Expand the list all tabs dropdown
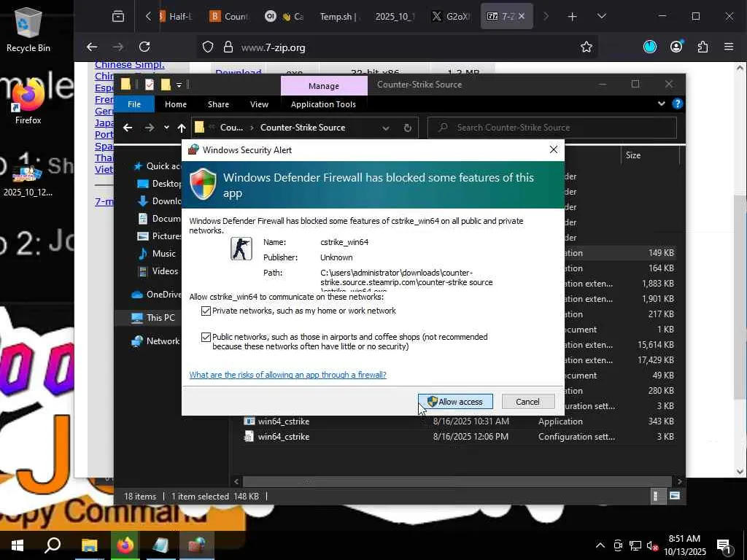This screenshot has width=747, height=560. (x=602, y=16)
